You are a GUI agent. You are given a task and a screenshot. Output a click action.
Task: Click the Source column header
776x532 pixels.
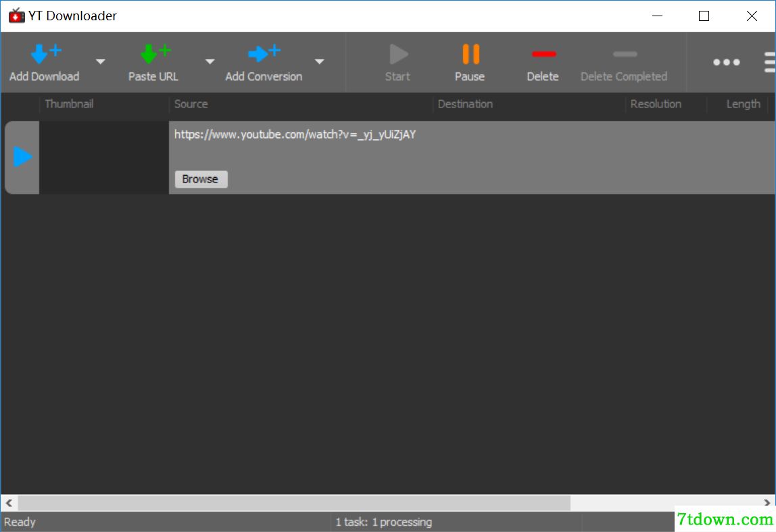click(191, 104)
